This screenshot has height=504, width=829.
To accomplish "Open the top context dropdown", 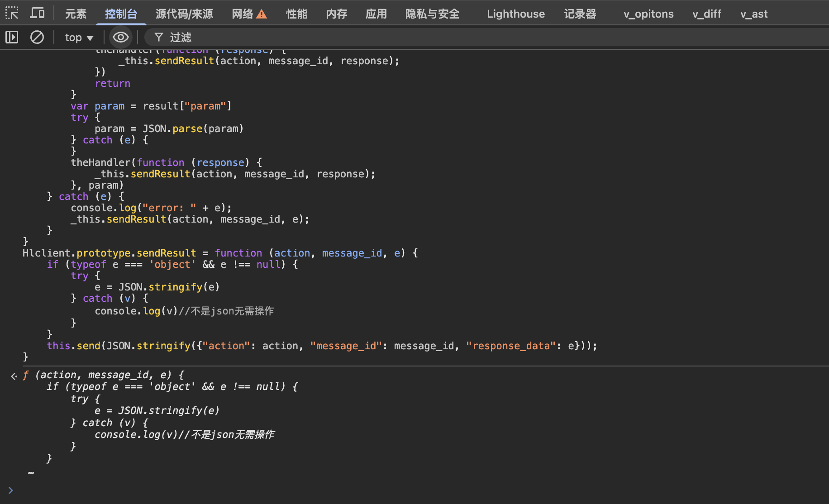I will click(79, 37).
